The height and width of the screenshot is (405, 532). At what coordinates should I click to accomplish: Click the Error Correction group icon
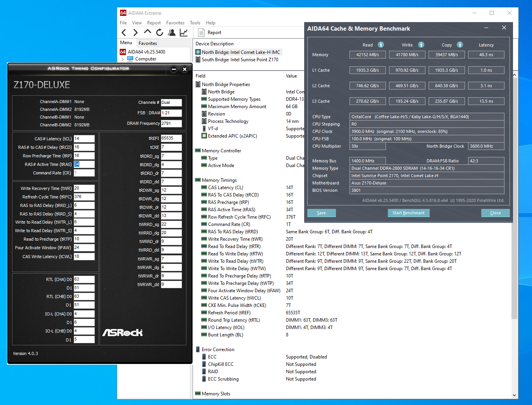198,350
